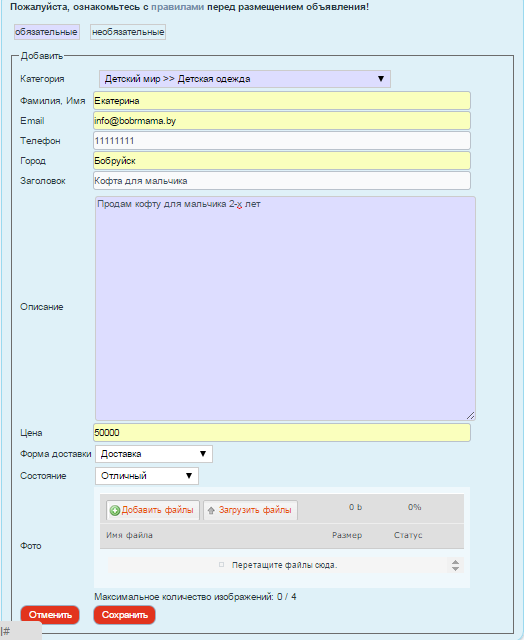The image size is (524, 640).
Task: Click the Загрузить файлы button
Action: 251,510
